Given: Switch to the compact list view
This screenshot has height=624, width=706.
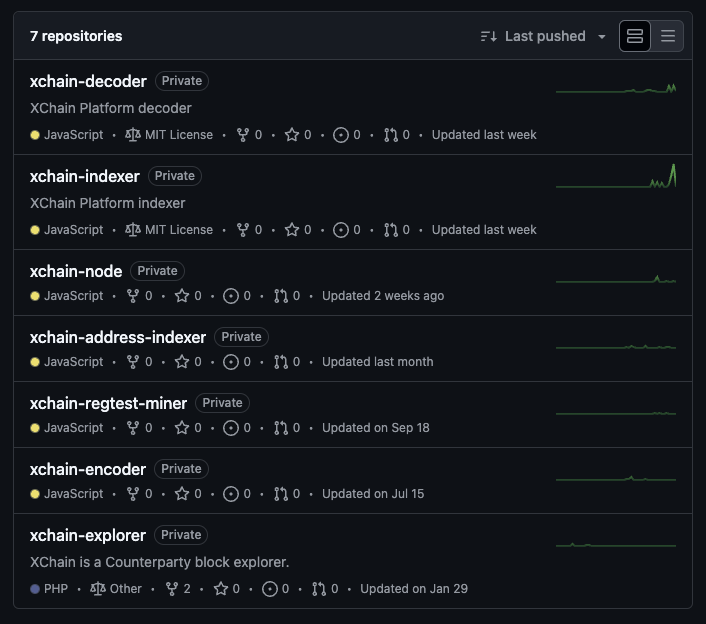Looking at the screenshot, I should click(x=668, y=36).
